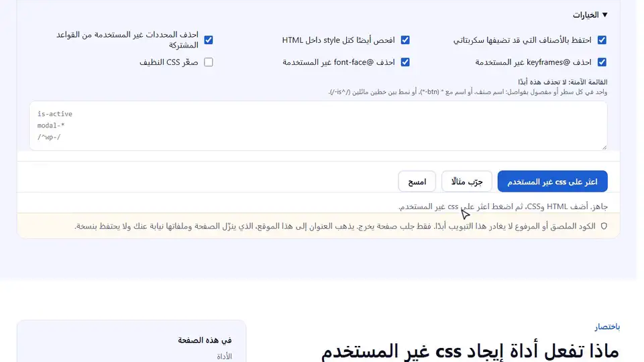The width and height of the screenshot is (644, 362).
Task: Click the جرّب مثالًا button
Action: pyautogui.click(x=467, y=182)
